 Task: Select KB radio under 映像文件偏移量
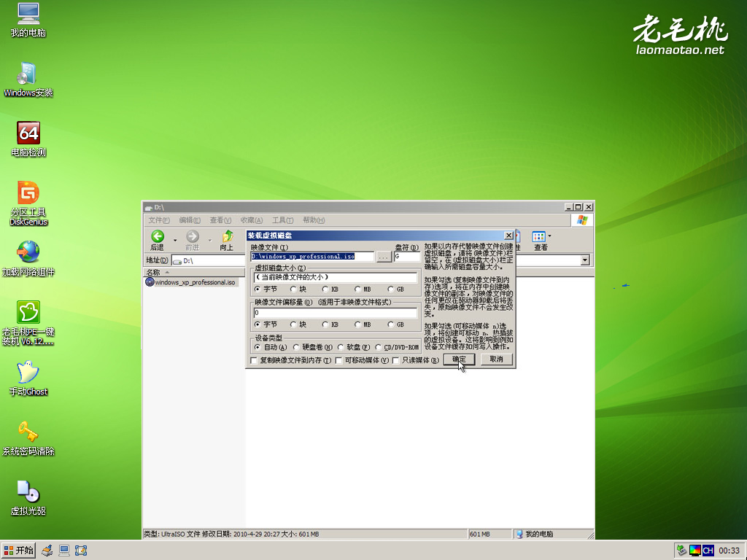click(x=325, y=324)
